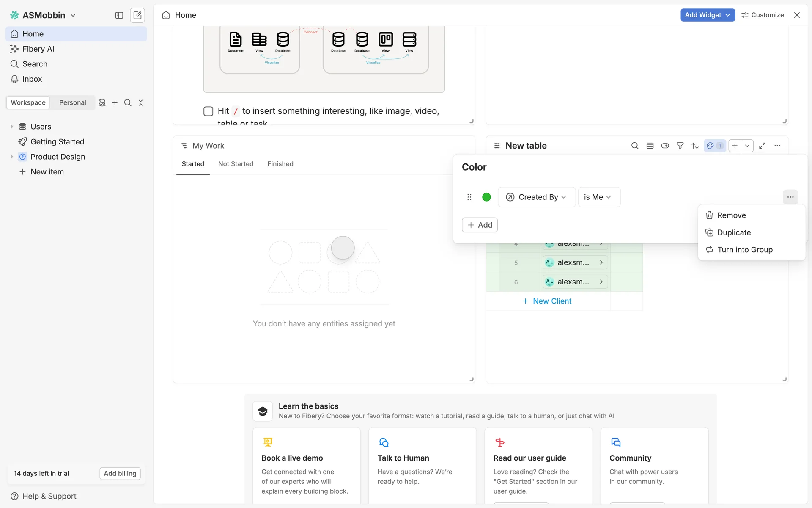Click the Book a live demo card
This screenshot has height=508, width=812.
[306, 466]
